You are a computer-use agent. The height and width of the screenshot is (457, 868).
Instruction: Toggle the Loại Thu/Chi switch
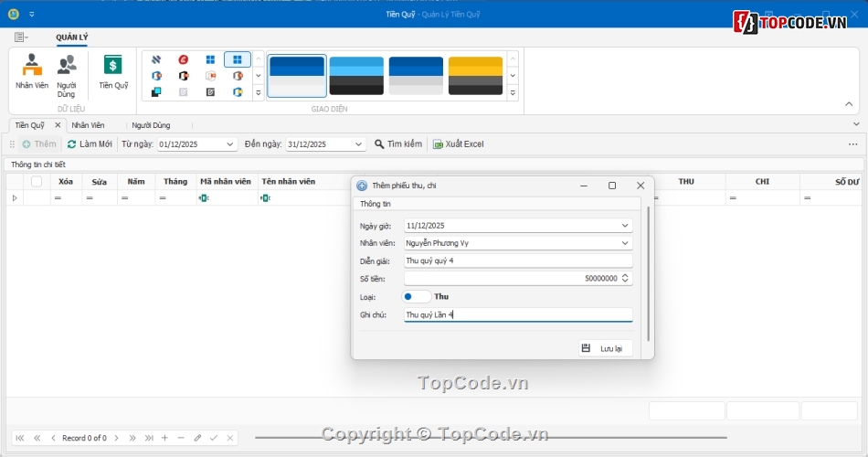click(417, 296)
